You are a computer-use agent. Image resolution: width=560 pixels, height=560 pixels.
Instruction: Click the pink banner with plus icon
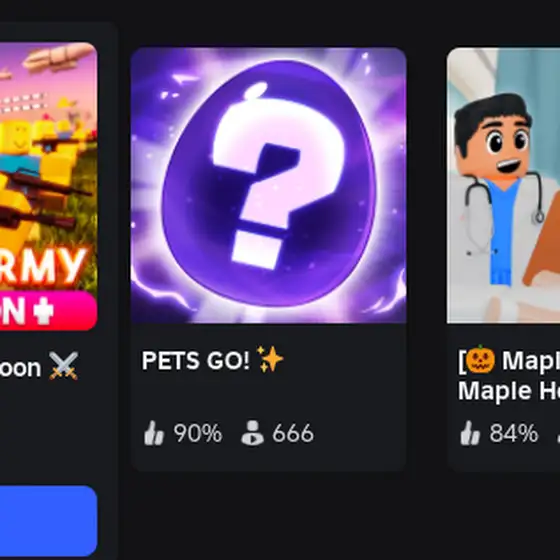[48, 310]
